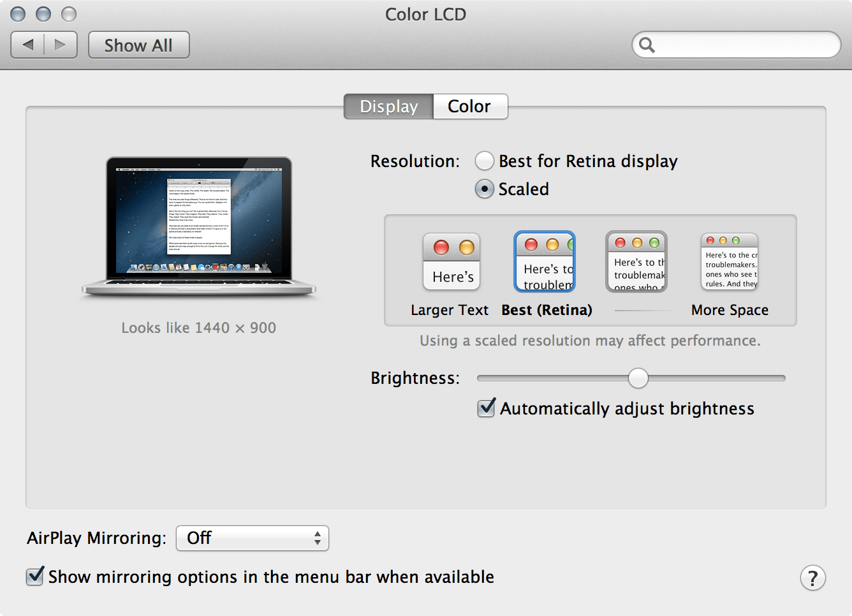Click the Show All button
This screenshot has height=616, width=852.
pyautogui.click(x=138, y=45)
